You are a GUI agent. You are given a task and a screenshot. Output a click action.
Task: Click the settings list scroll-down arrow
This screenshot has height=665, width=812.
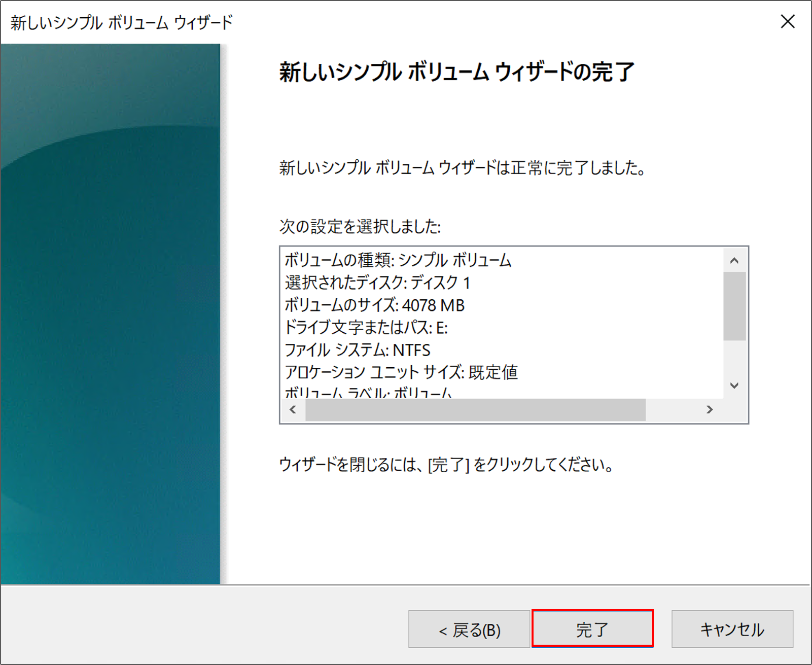pyautogui.click(x=734, y=386)
